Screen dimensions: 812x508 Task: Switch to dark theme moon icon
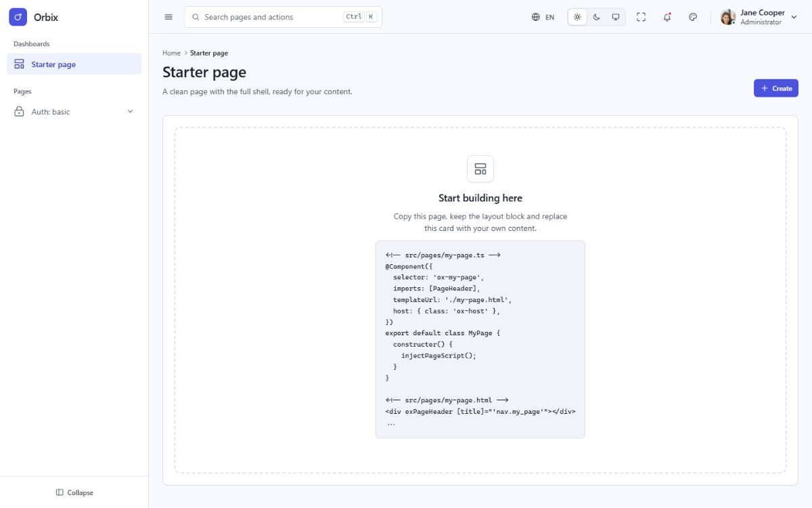(596, 17)
